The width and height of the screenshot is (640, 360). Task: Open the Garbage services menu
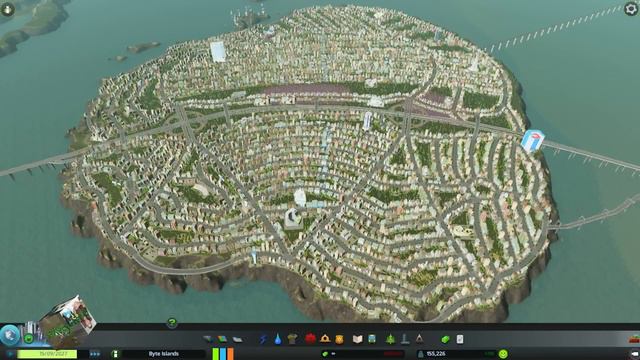(292, 339)
